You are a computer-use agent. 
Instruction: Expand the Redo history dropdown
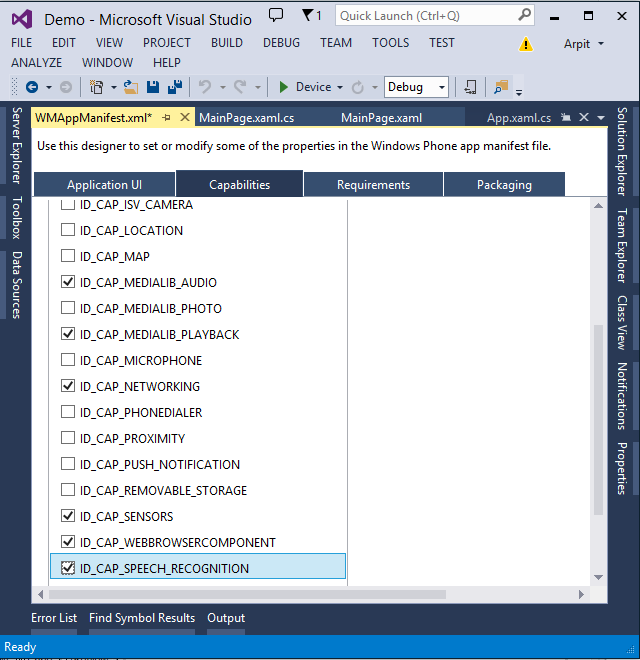pyautogui.click(x=258, y=88)
